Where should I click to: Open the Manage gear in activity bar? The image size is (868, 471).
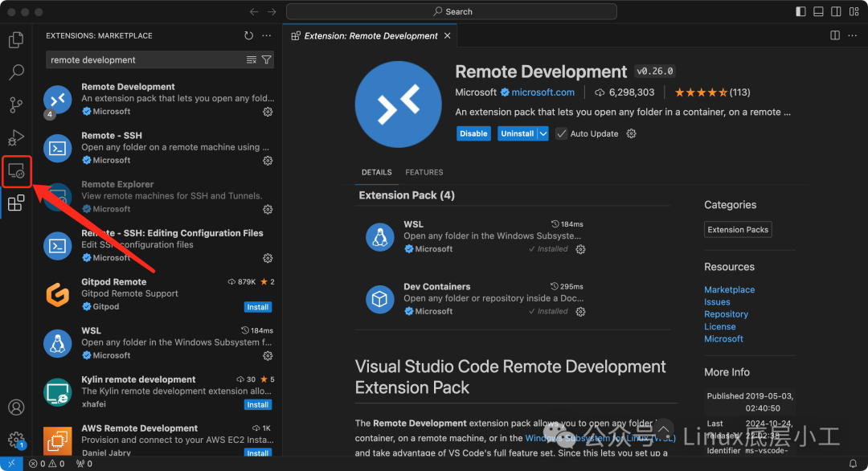[x=16, y=440]
